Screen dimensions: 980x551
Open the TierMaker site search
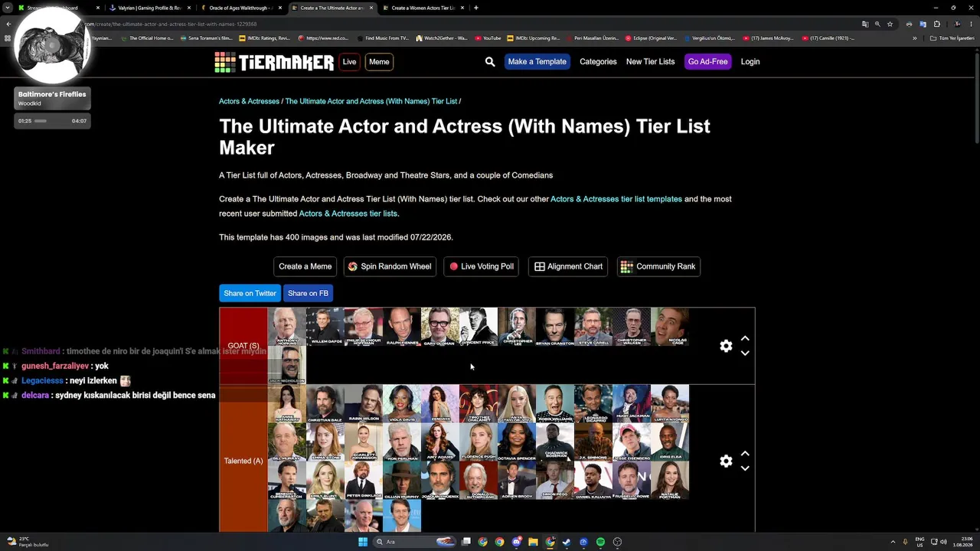click(490, 62)
